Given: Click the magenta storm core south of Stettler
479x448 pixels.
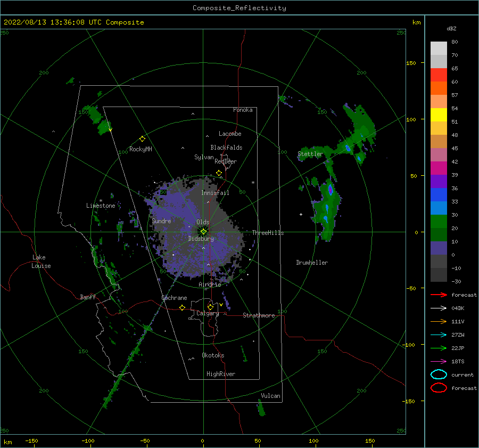Looking at the screenshot, I should [330, 190].
